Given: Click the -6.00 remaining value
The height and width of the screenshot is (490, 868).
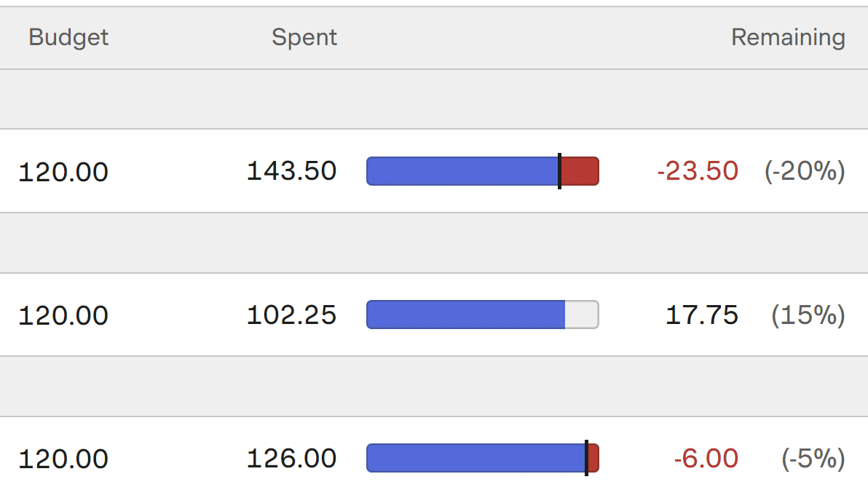Looking at the screenshot, I should tap(706, 459).
